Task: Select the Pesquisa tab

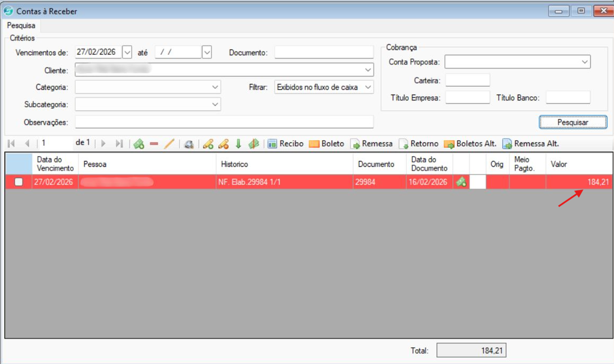Action: pyautogui.click(x=21, y=26)
